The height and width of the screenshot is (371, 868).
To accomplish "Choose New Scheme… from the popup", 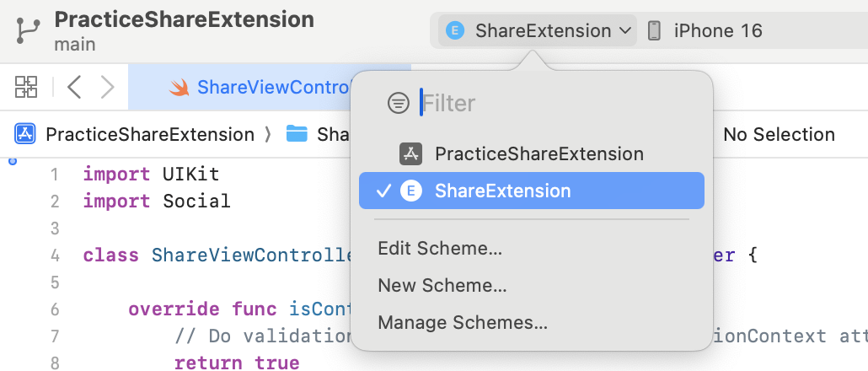I will click(x=442, y=286).
